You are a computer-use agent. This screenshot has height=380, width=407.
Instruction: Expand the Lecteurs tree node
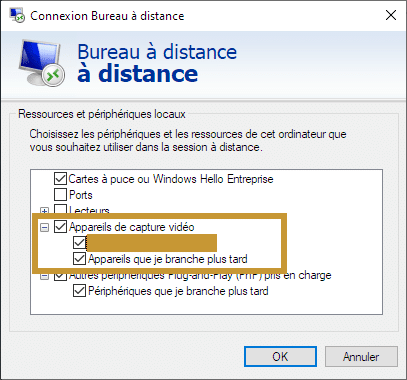pos(44,210)
